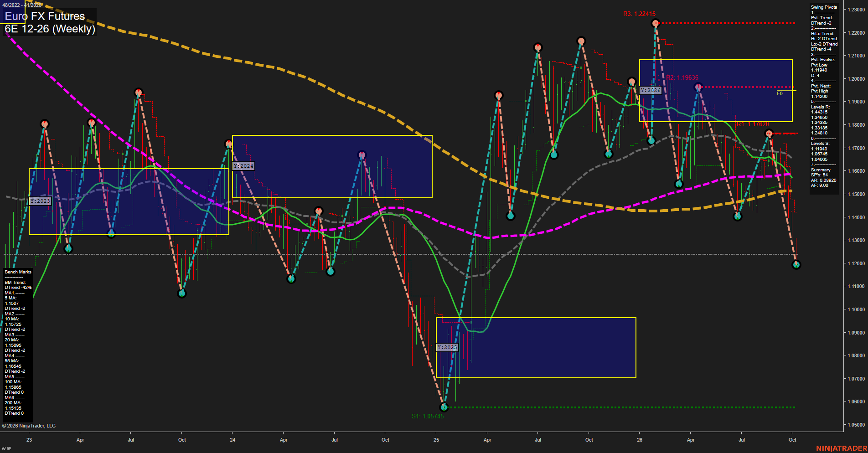This screenshot has width=868, height=453.
Task: Click the '25' year label on time axis
Action: click(x=436, y=440)
